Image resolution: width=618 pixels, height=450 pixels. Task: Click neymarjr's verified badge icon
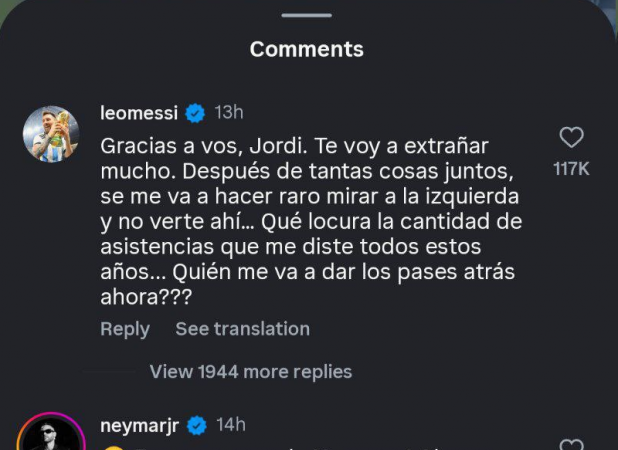click(197, 425)
